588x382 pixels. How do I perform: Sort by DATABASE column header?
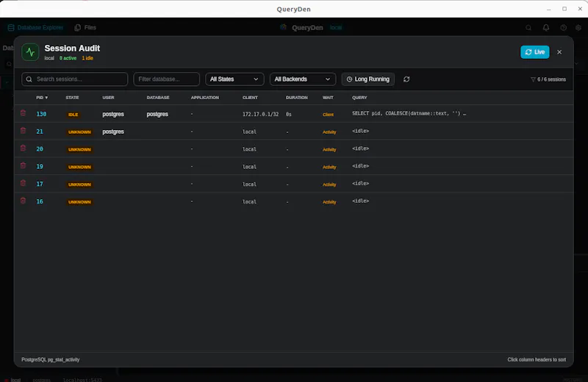tap(158, 98)
